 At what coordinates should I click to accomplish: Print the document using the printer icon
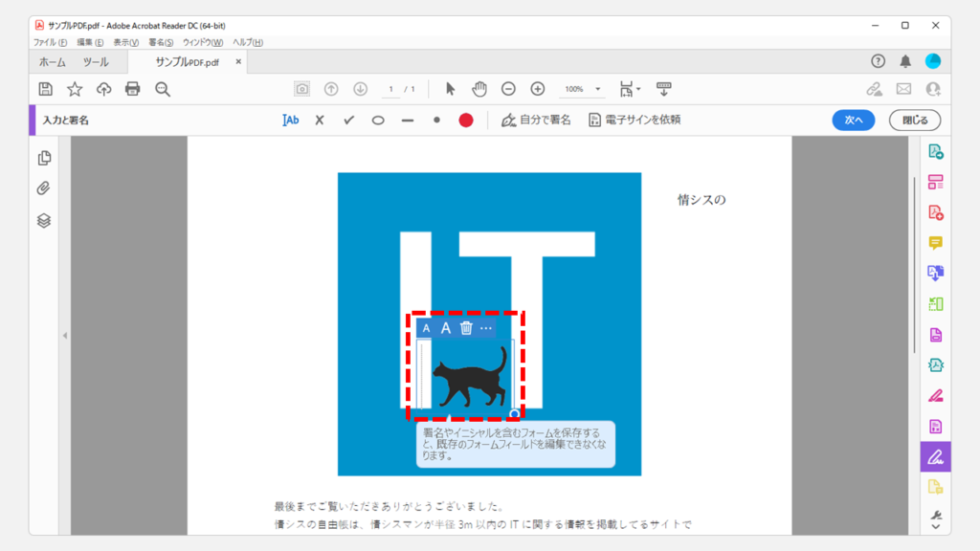[x=133, y=89]
